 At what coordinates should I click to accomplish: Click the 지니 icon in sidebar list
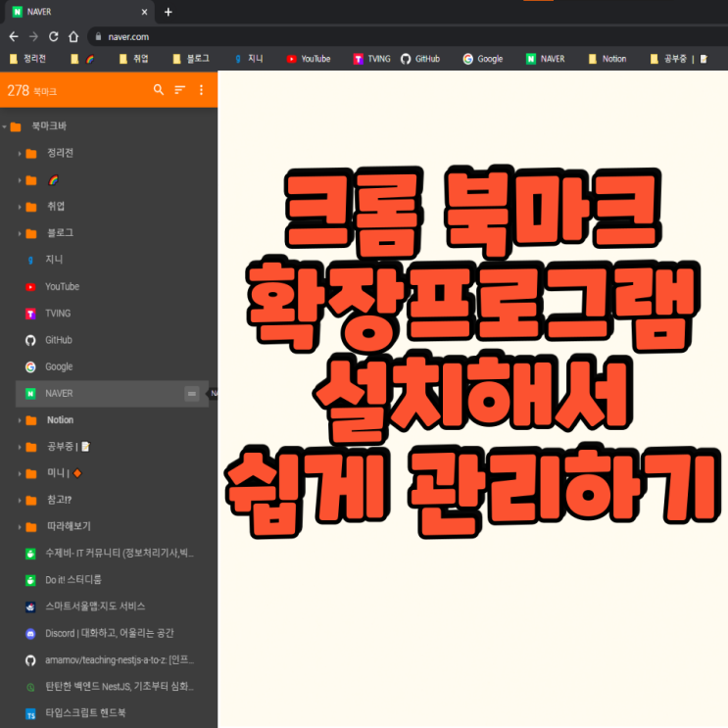[30, 260]
